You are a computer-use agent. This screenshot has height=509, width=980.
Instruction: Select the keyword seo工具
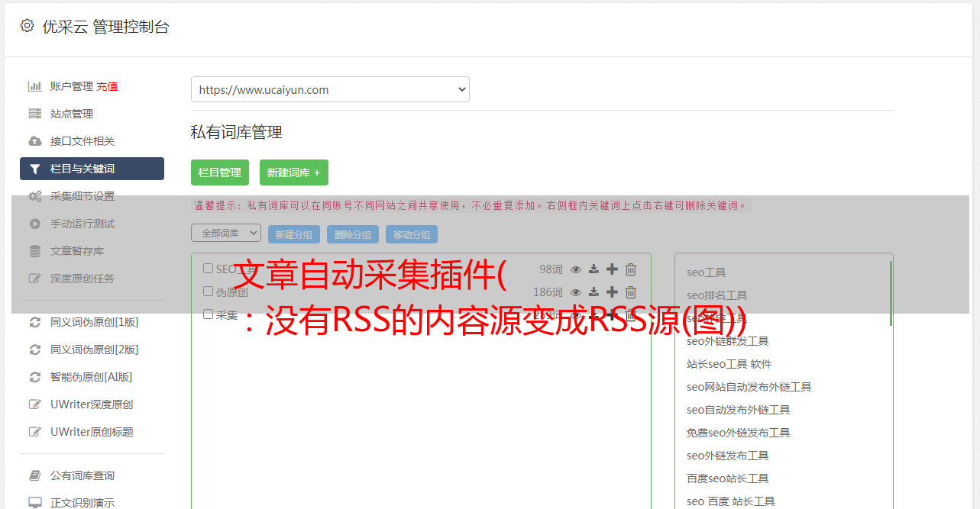[707, 272]
